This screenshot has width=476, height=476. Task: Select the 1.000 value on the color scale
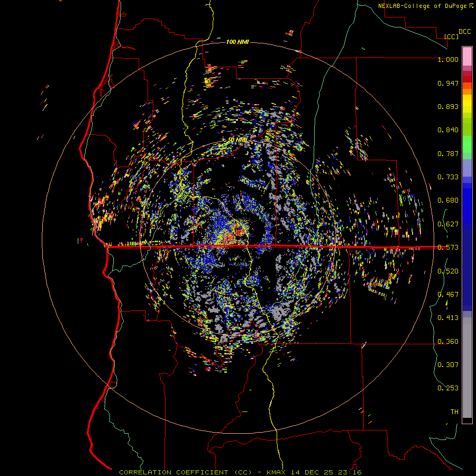tap(448, 59)
